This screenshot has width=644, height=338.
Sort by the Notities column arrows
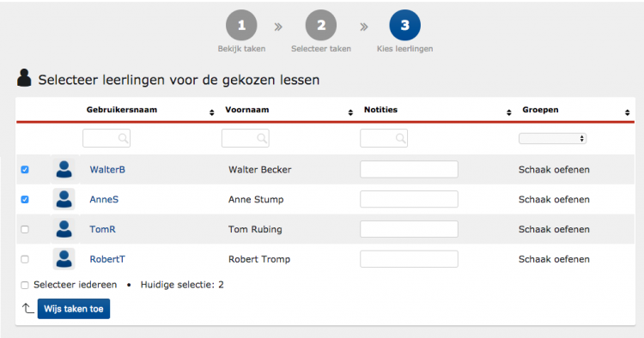tap(509, 112)
